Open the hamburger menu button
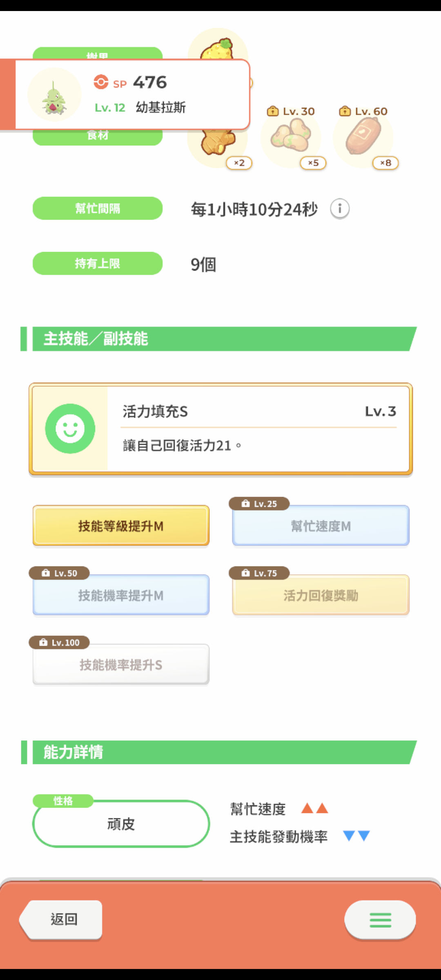Screen dimensions: 441x980 380,920
